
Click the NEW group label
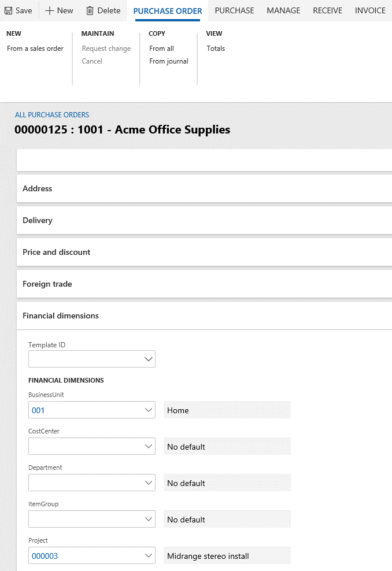pos(14,34)
